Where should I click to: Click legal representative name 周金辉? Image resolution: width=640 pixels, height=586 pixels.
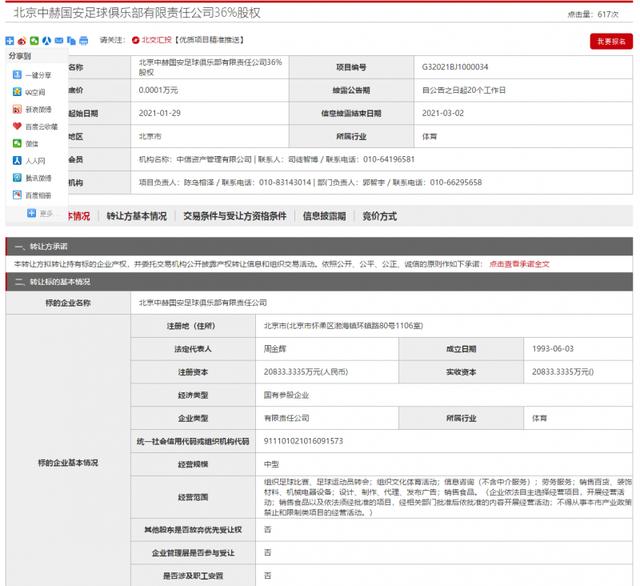tap(275, 349)
